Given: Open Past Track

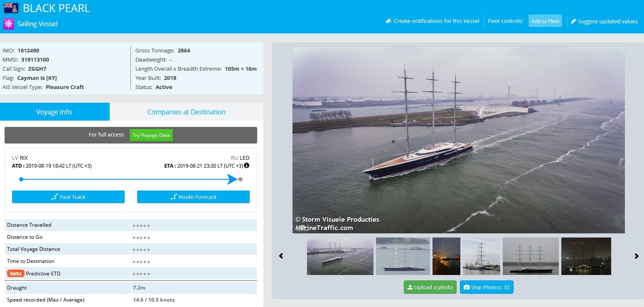Looking at the screenshot, I should pyautogui.click(x=68, y=197).
